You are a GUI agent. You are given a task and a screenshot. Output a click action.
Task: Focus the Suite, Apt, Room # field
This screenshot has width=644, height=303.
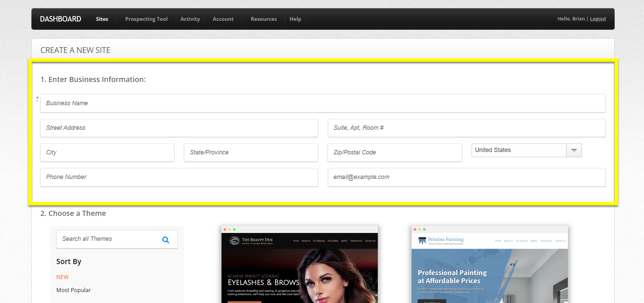pos(467,128)
